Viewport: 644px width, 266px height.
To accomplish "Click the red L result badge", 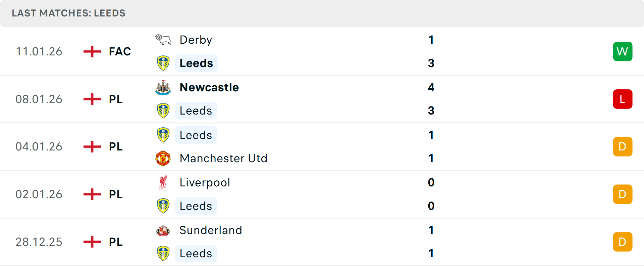I will pos(623,99).
